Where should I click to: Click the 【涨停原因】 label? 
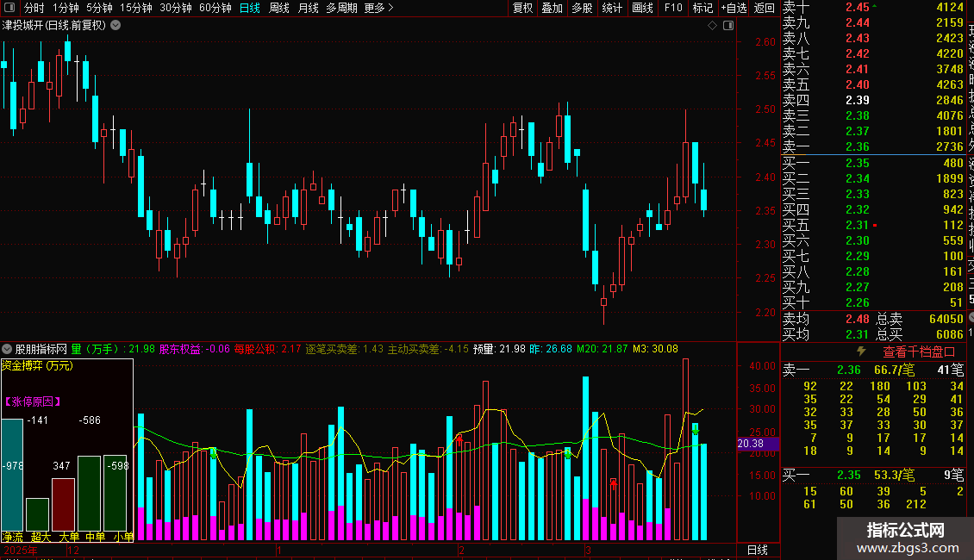32,401
